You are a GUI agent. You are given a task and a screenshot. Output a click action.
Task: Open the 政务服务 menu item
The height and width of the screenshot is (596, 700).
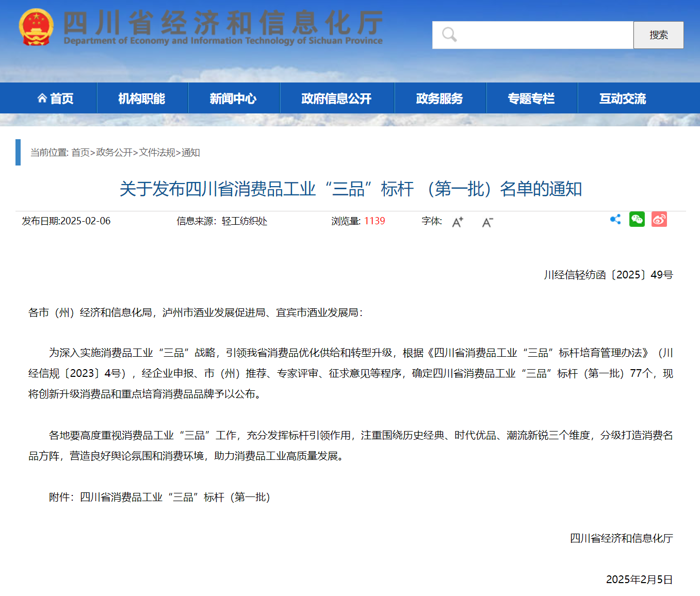[439, 98]
